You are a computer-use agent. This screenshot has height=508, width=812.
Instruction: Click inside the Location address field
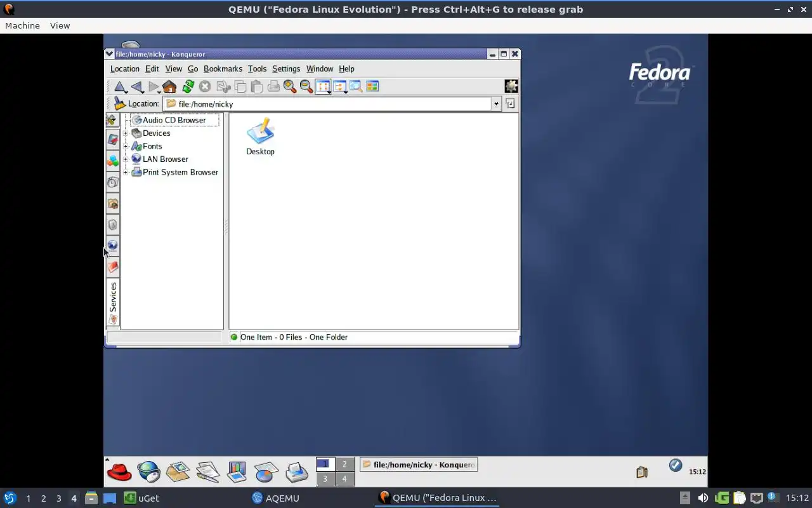[329, 104]
